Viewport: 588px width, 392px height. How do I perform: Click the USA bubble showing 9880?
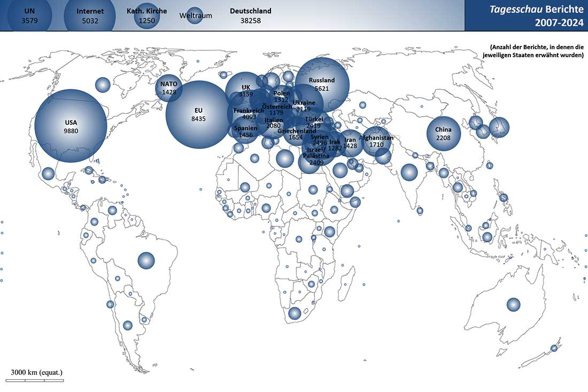tap(71, 126)
